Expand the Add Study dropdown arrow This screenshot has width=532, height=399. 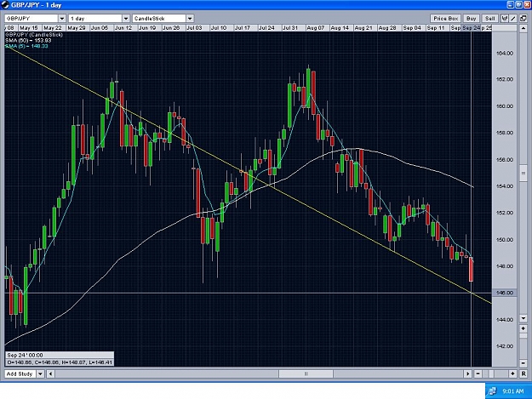(40, 374)
